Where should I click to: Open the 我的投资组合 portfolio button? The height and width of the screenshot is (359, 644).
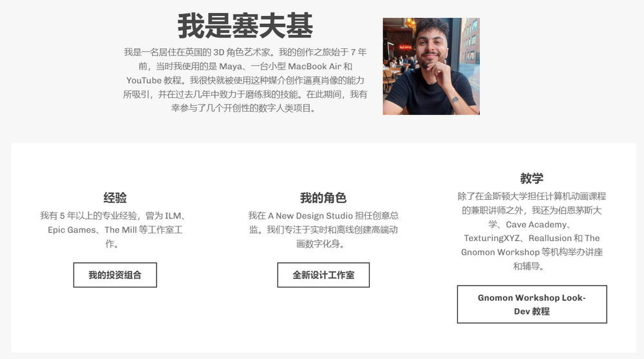point(115,275)
